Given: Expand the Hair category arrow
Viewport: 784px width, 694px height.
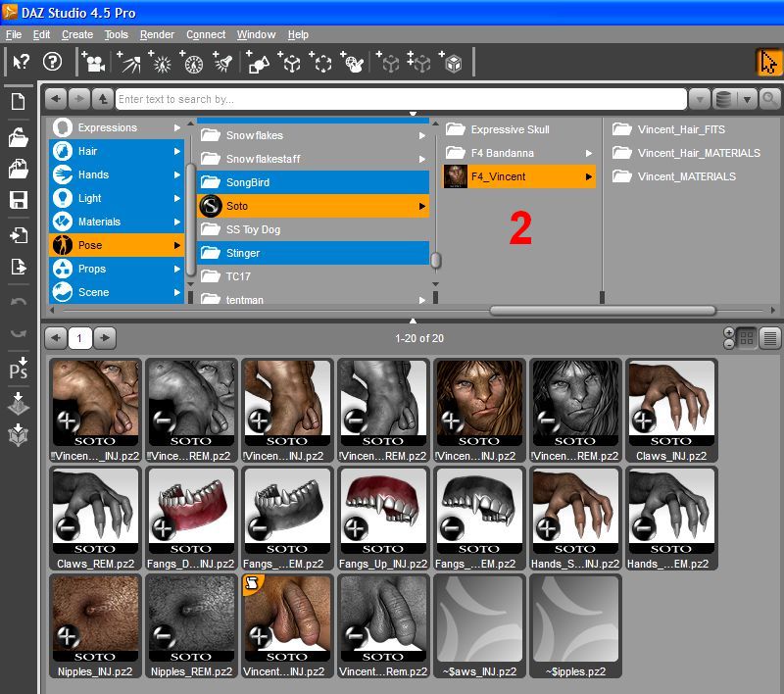Looking at the screenshot, I should (x=177, y=151).
